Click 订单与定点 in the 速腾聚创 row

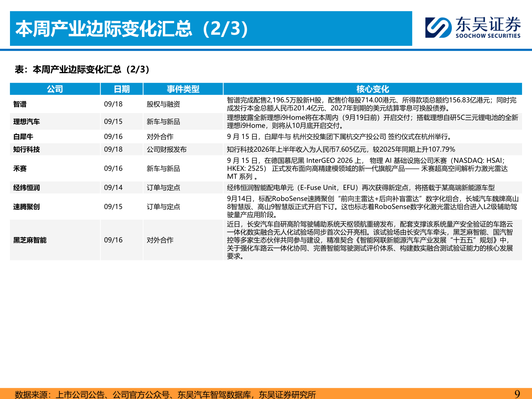coord(163,207)
